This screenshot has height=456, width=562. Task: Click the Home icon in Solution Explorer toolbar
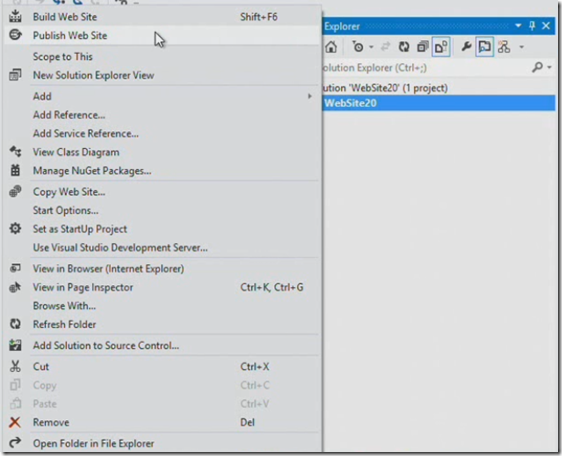point(331,47)
